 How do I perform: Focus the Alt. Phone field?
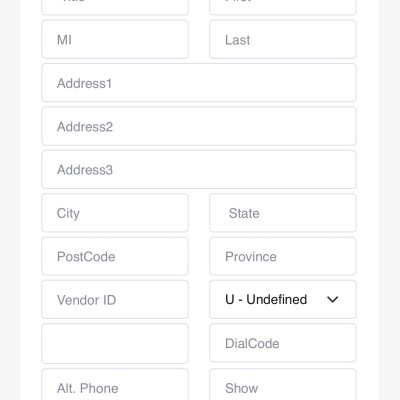pos(115,385)
